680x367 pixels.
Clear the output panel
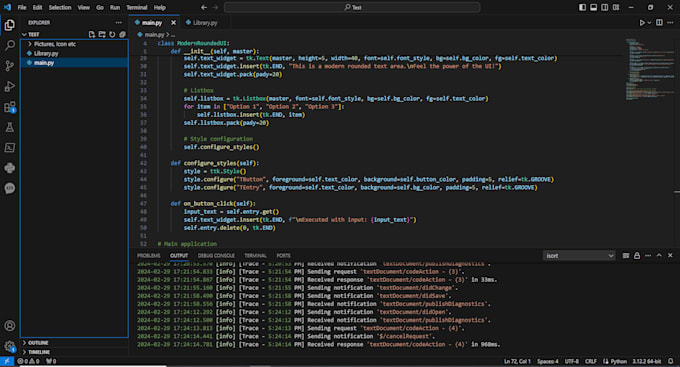point(626,256)
